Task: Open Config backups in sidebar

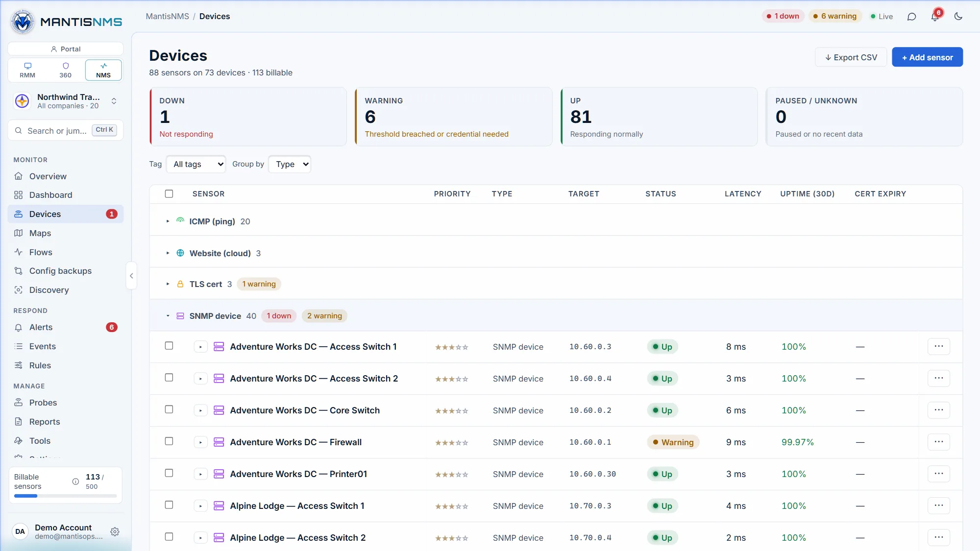Action: pyautogui.click(x=66, y=271)
